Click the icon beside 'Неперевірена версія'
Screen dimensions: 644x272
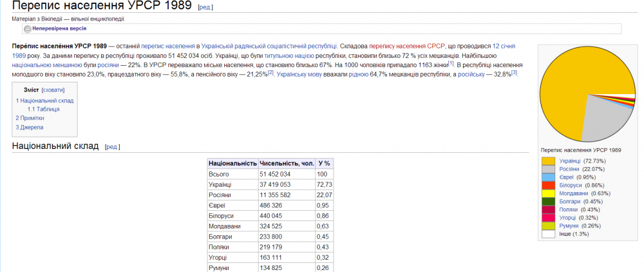point(28,29)
